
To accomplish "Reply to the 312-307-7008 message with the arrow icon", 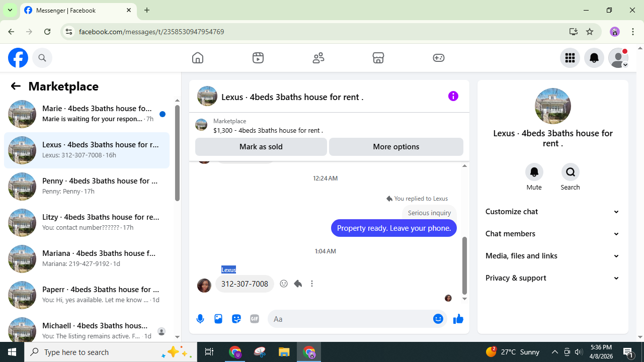I will pos(298,284).
